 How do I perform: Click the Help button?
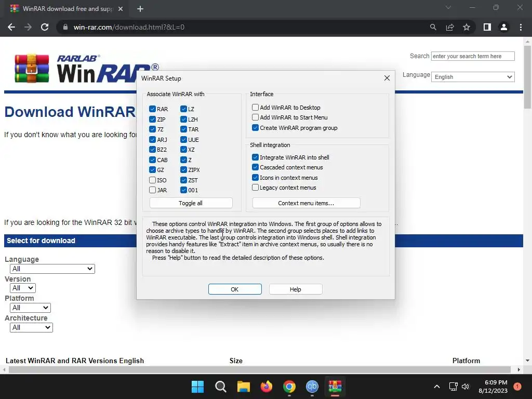coord(295,289)
